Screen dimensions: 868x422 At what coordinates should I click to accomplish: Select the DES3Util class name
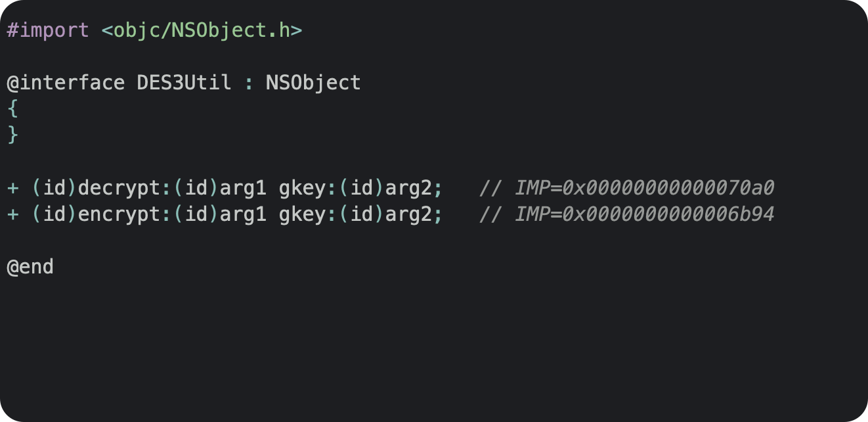click(x=184, y=83)
